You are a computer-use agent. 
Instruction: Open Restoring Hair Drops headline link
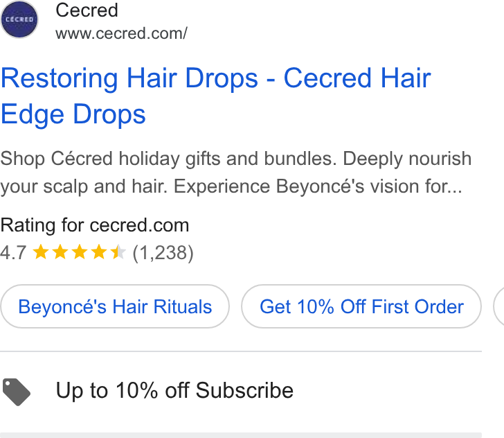[x=216, y=78]
